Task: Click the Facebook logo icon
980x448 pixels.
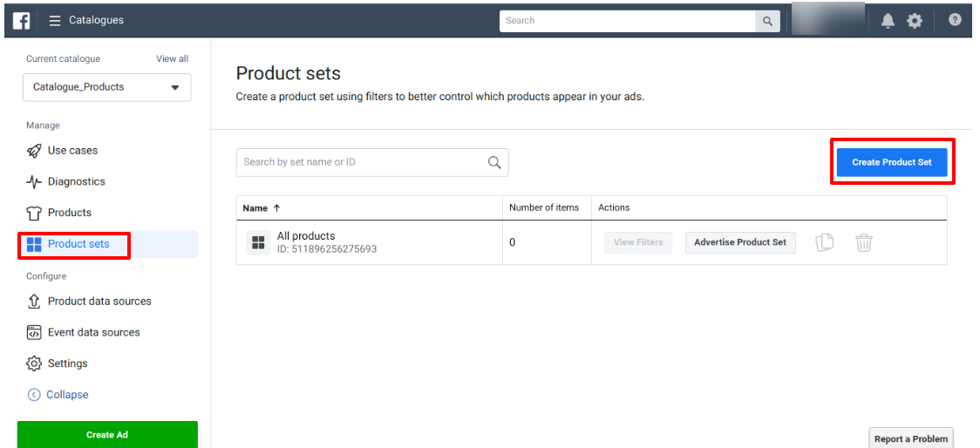Action: [22, 20]
